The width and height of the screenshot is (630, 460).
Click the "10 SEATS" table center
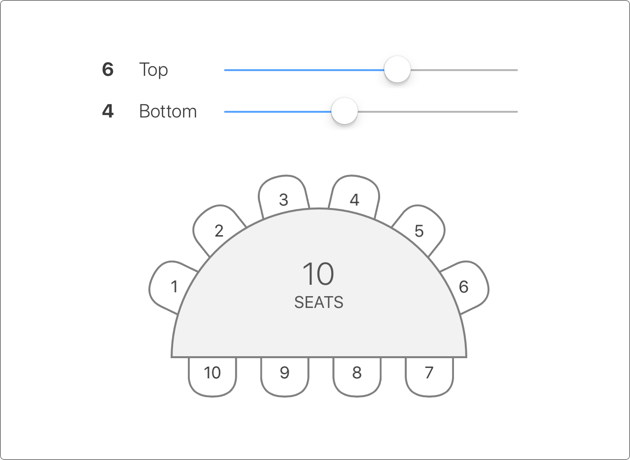pos(319,285)
